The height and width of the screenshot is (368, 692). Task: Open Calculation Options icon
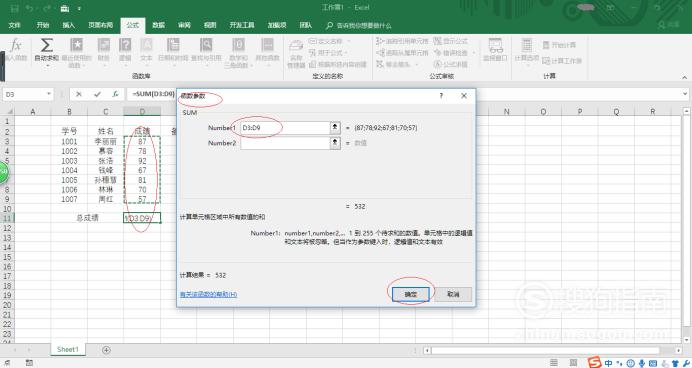pyautogui.click(x=527, y=45)
